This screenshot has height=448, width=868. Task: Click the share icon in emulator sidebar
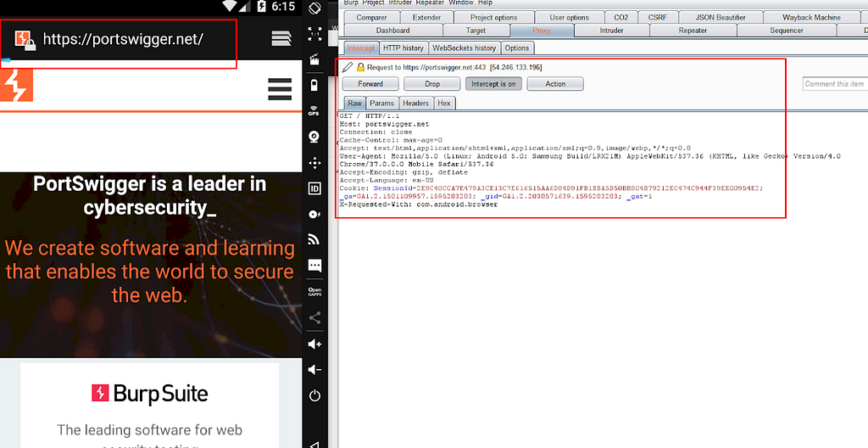click(x=314, y=317)
